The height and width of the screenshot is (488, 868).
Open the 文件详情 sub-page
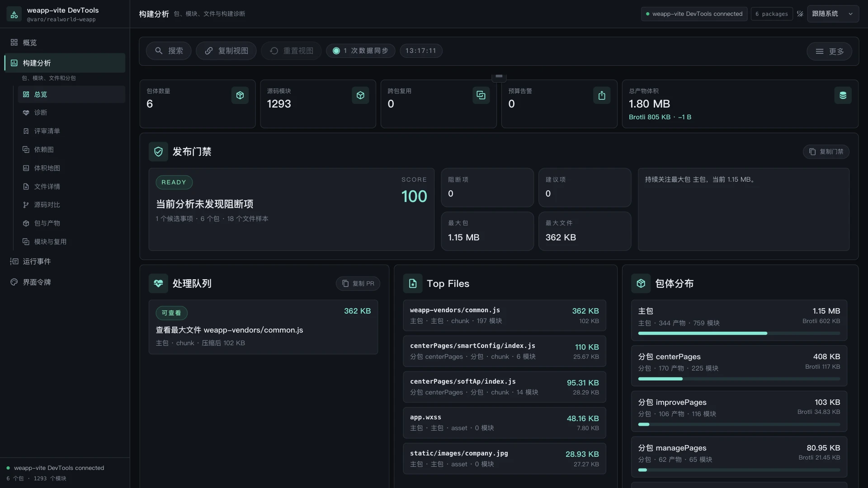[71, 187]
